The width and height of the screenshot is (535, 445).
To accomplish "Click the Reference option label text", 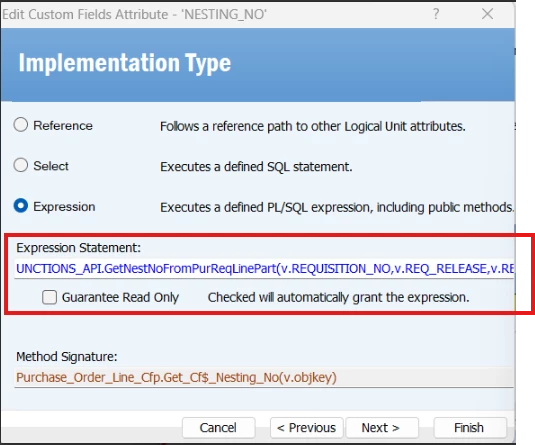I will pyautogui.click(x=63, y=126).
